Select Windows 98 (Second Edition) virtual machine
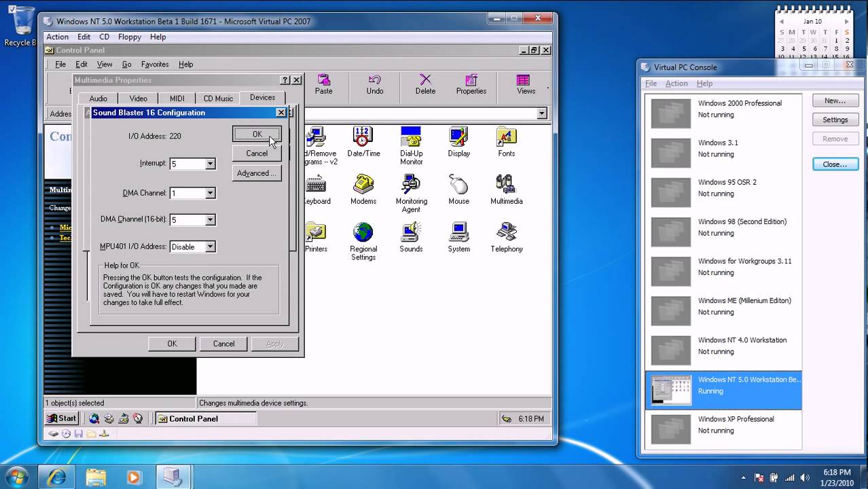 click(723, 232)
